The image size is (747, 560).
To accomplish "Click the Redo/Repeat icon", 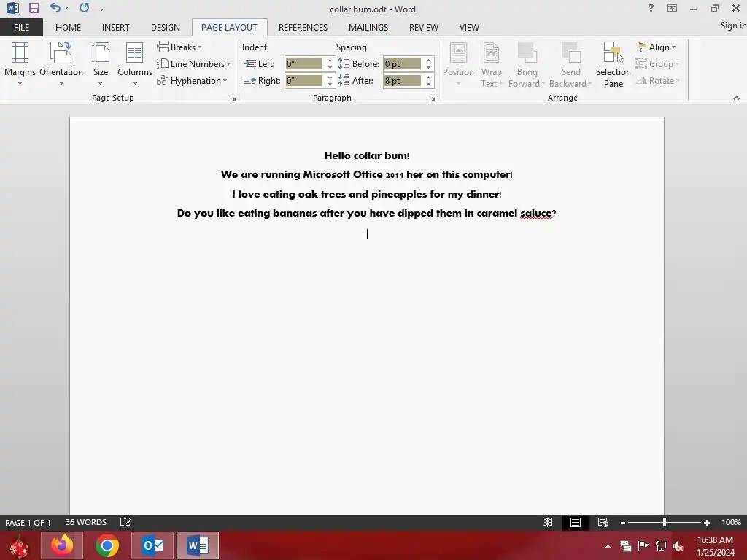I will pos(85,7).
